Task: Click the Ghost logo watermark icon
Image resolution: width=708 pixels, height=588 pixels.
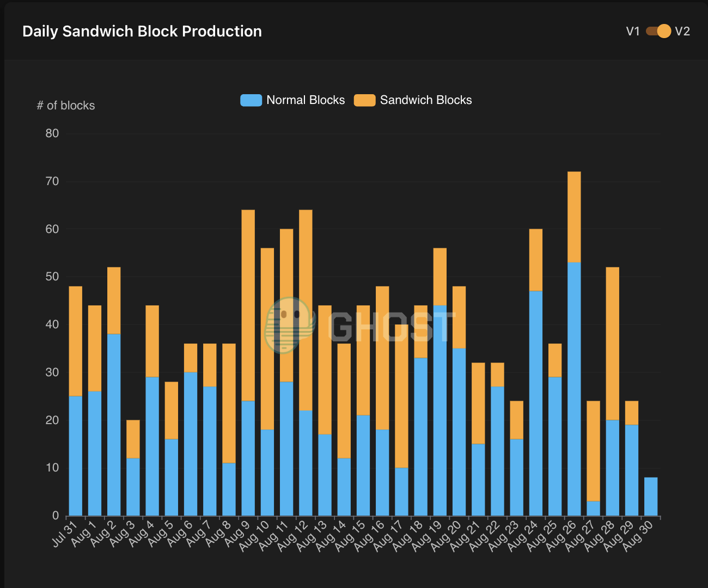Action: pyautogui.click(x=290, y=326)
